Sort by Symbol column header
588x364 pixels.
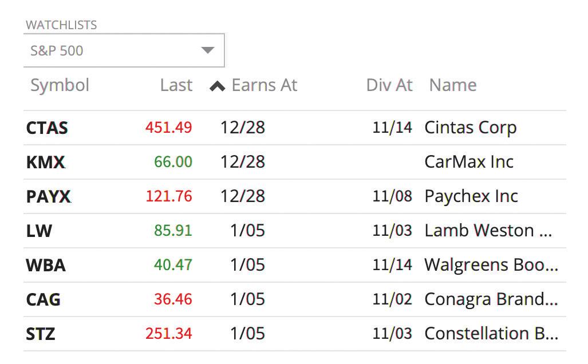pos(60,85)
